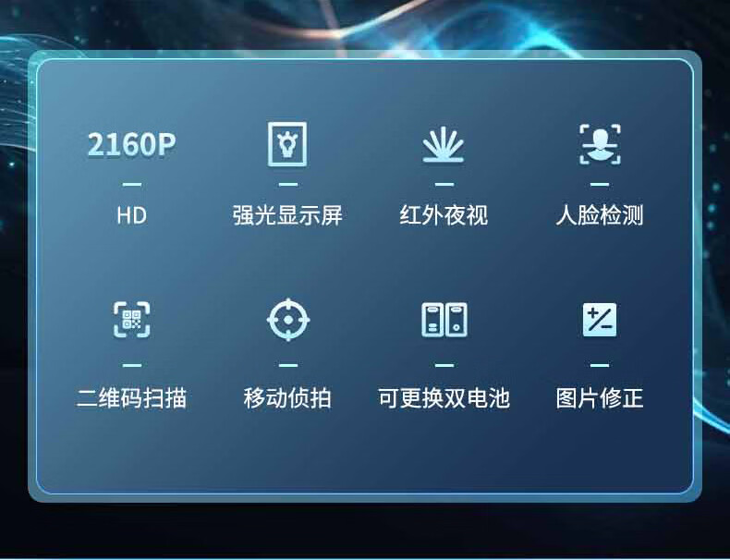Click the dash above 人脸检测
The image size is (730, 560).
click(x=600, y=184)
